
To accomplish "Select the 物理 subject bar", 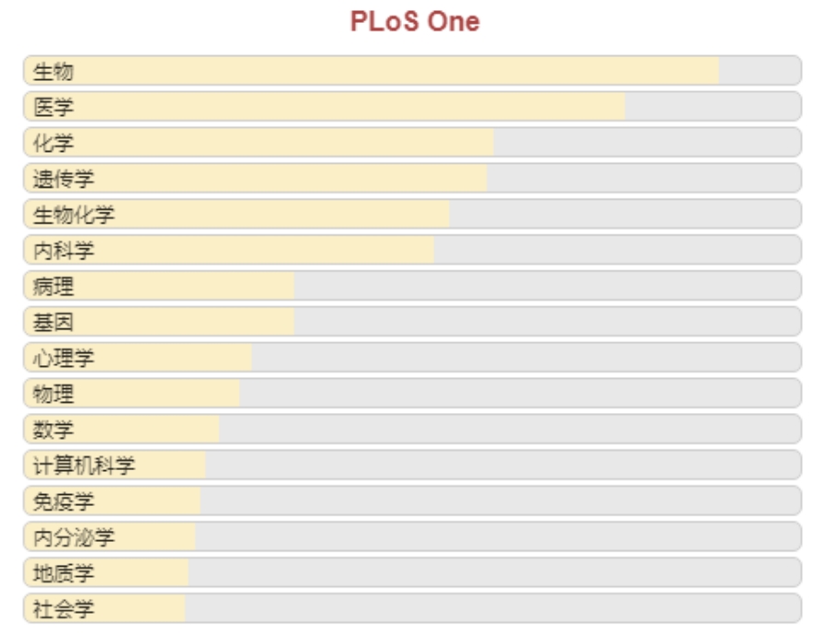I will click(x=413, y=393).
